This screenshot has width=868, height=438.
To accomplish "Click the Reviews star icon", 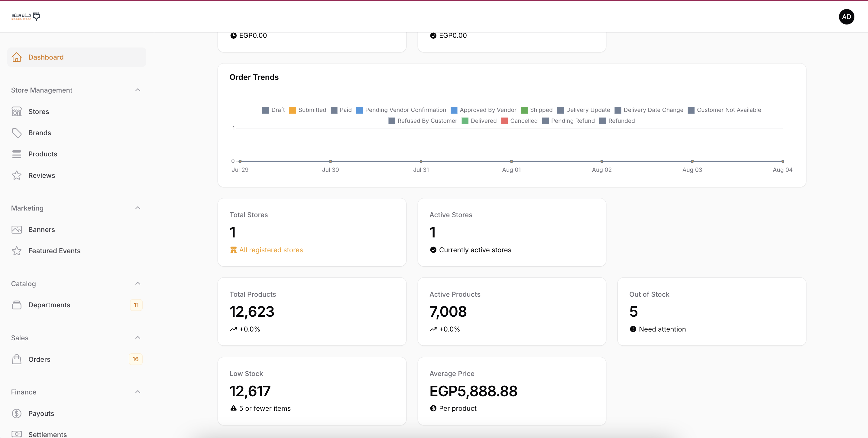I will (x=17, y=175).
